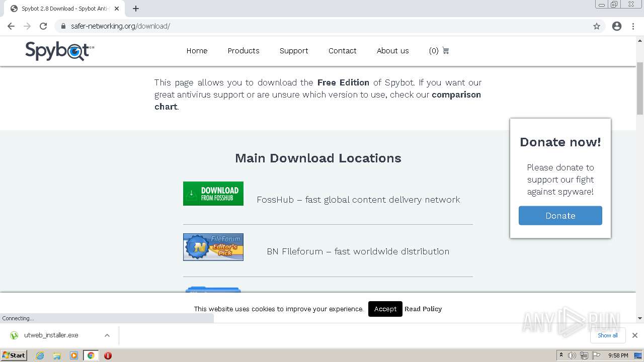Image resolution: width=644 pixels, height=362 pixels.
Task: Click the scrollbar down arrow
Action: point(640,318)
